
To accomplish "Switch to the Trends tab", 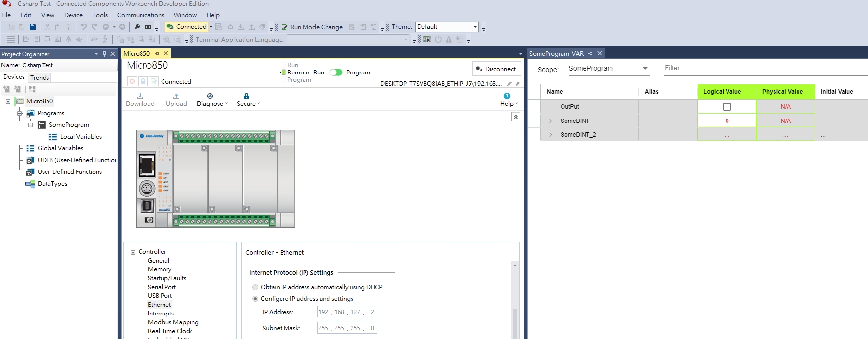I will 40,77.
